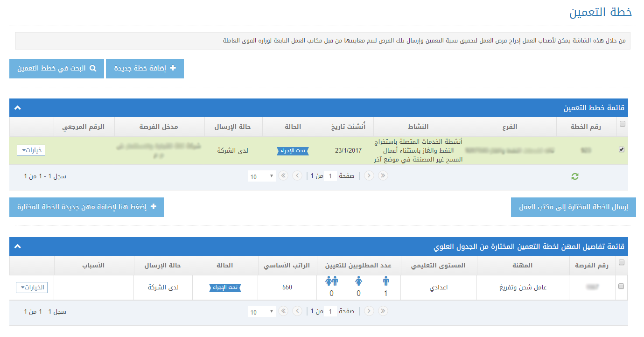This screenshot has width=644, height=337.
Task: Click the green refresh icon in plans table
Action: (575, 176)
